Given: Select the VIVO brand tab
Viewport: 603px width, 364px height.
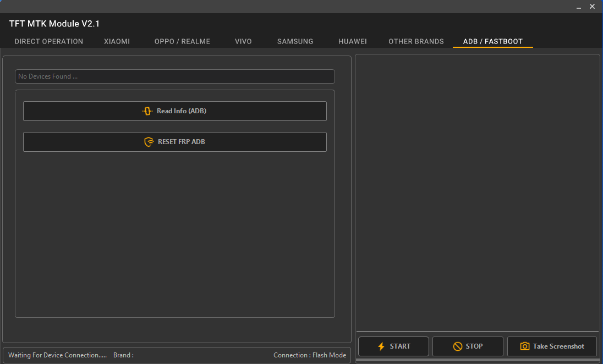Looking at the screenshot, I should [243, 41].
